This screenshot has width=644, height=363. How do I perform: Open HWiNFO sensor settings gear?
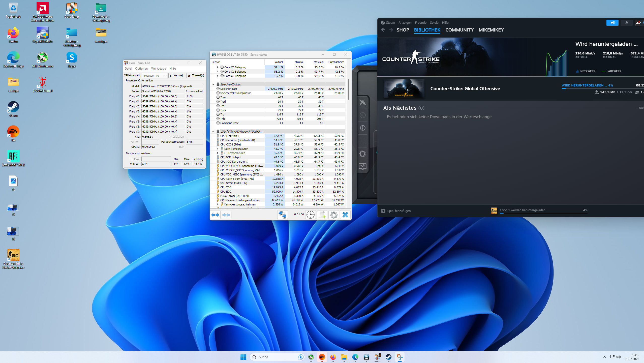pyautogui.click(x=333, y=215)
